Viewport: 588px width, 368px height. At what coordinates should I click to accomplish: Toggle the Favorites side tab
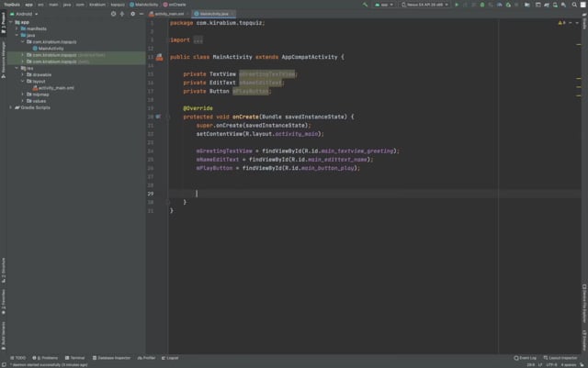click(x=4, y=302)
